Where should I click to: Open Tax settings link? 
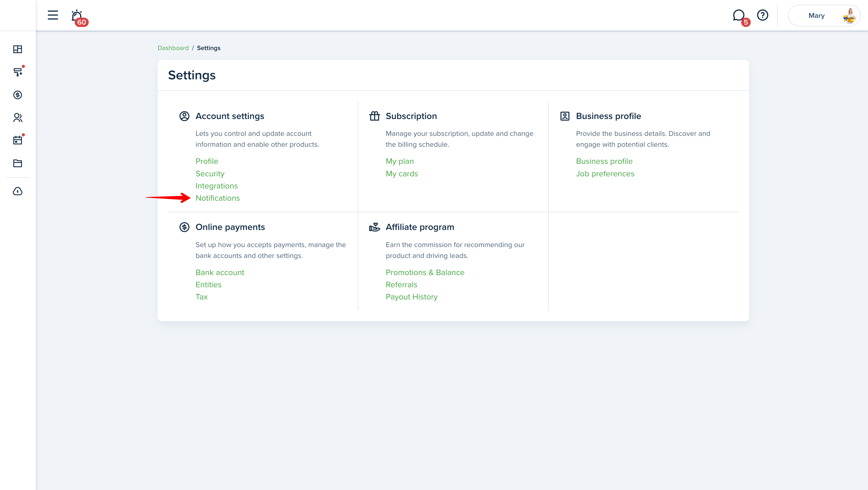pos(202,297)
